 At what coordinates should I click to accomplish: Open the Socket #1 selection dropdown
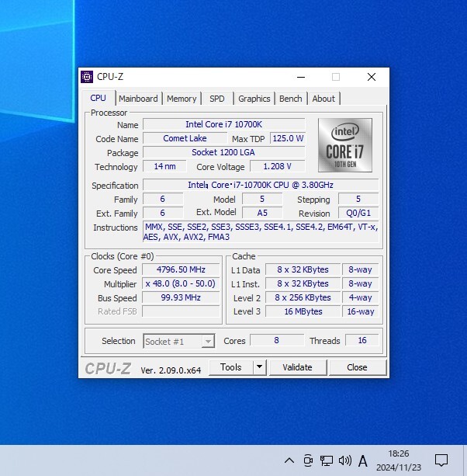179,341
